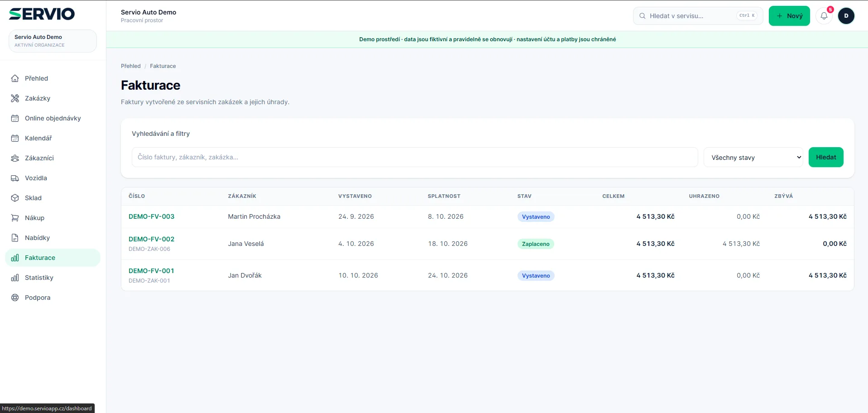Click the search magnifier icon in top bar

click(643, 16)
